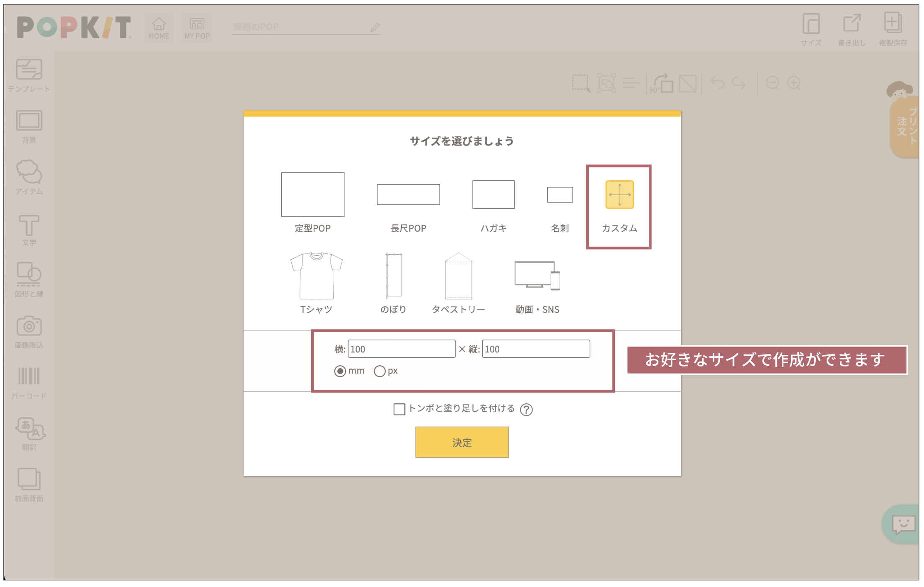Switch to MY POP
This screenshot has height=587, width=924.
click(197, 26)
